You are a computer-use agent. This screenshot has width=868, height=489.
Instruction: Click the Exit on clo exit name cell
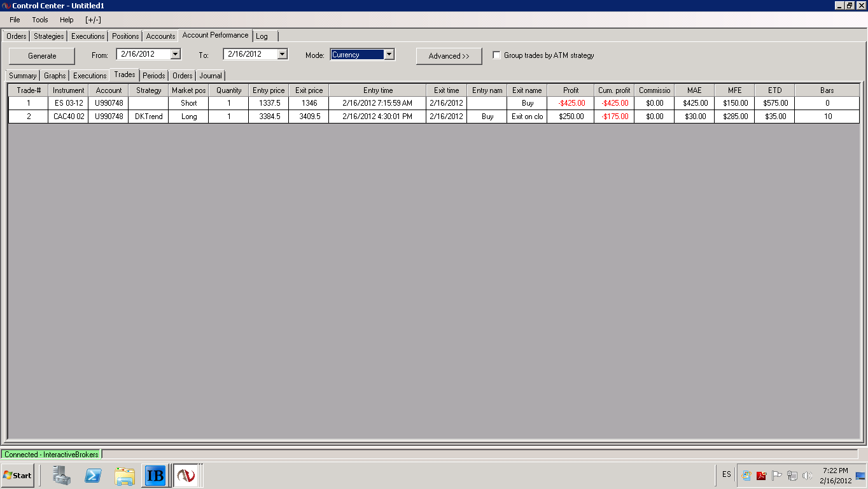[528, 117]
